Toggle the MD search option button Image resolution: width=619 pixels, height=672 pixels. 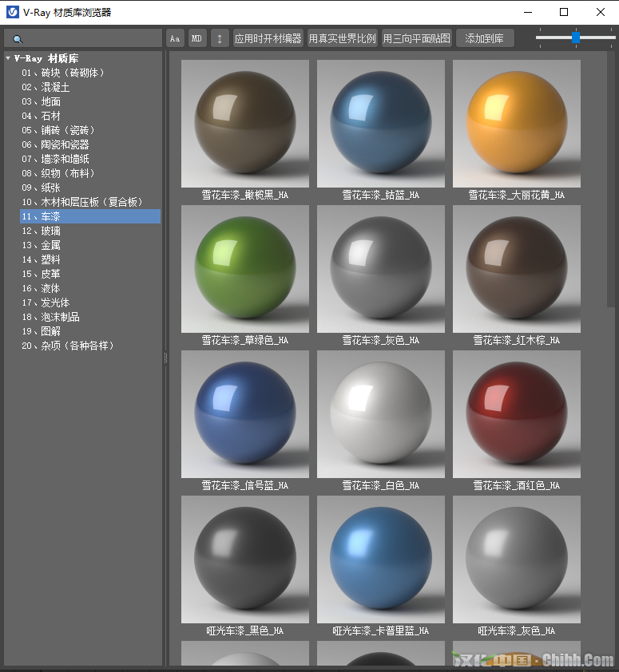coord(196,38)
